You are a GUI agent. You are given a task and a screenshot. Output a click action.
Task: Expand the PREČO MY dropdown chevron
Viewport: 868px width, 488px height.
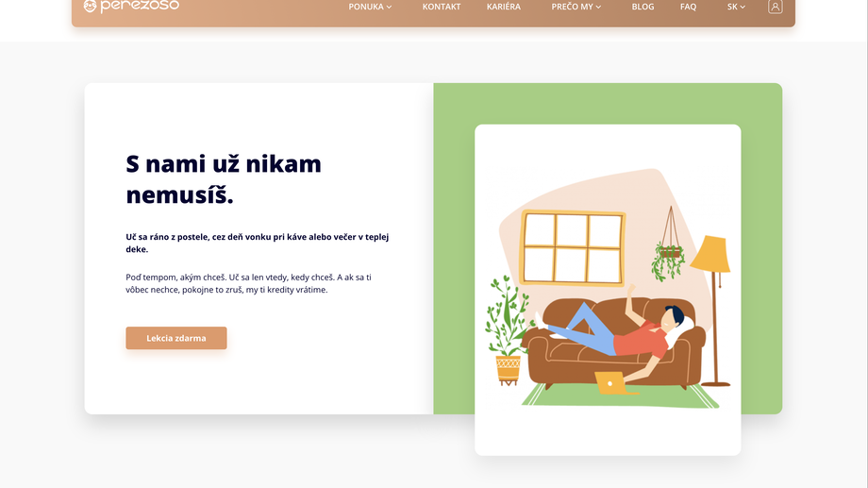tap(598, 8)
